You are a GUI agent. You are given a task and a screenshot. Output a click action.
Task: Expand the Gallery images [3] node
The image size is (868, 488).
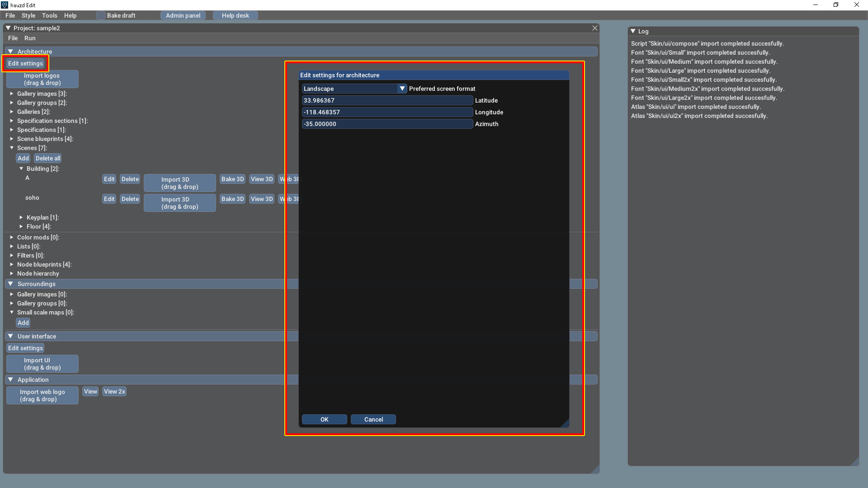[12, 94]
